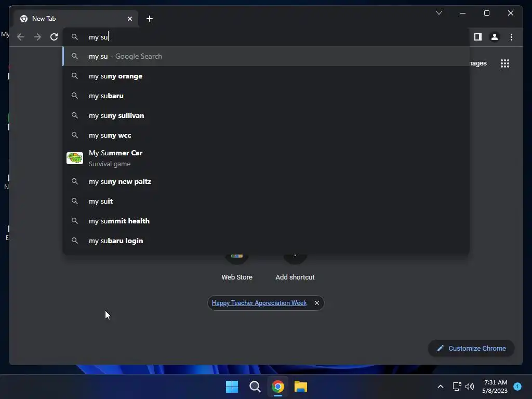Viewport: 532px width, 399px height.
Task: Close the New Tab tab
Action: click(x=129, y=19)
